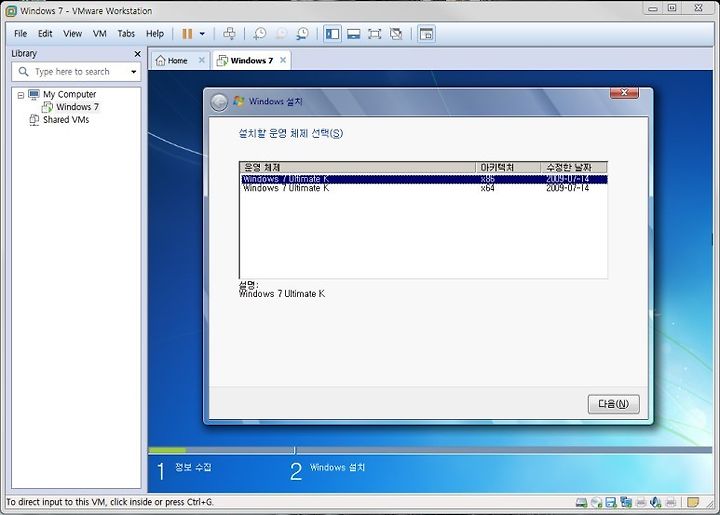Click the 아키텍처 column header
720x515 pixels.
(x=509, y=168)
